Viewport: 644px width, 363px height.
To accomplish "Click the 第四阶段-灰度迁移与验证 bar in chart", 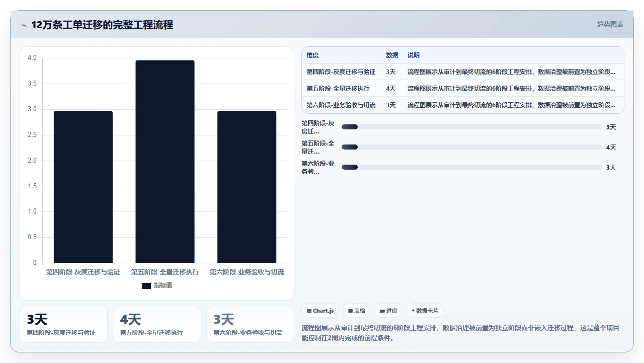I will tap(83, 187).
